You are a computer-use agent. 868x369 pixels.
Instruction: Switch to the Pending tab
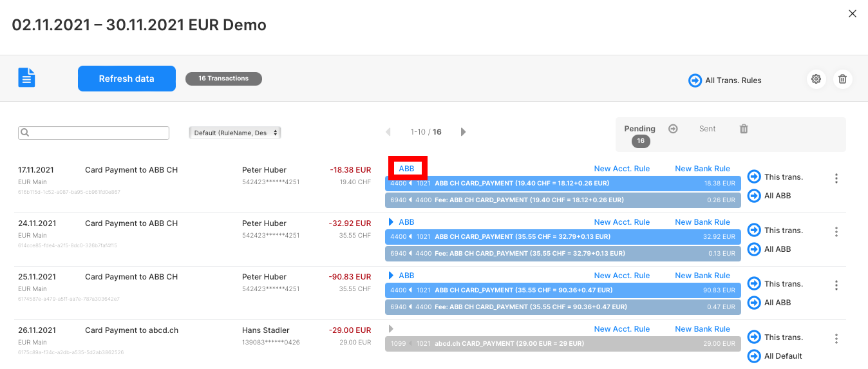[x=639, y=129]
